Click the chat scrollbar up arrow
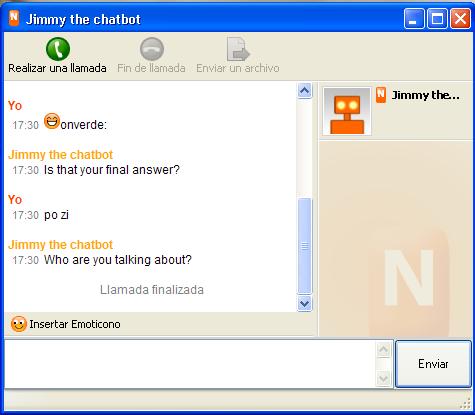 (x=304, y=90)
